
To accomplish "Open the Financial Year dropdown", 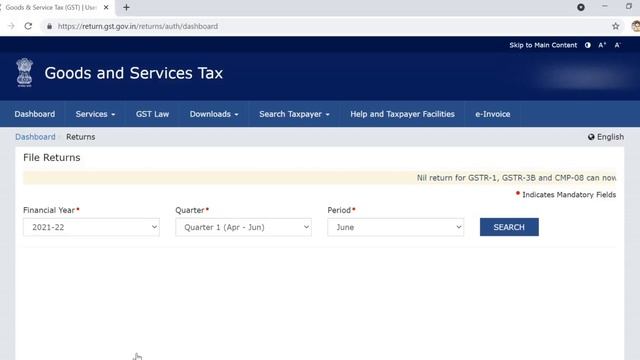I will point(91,227).
